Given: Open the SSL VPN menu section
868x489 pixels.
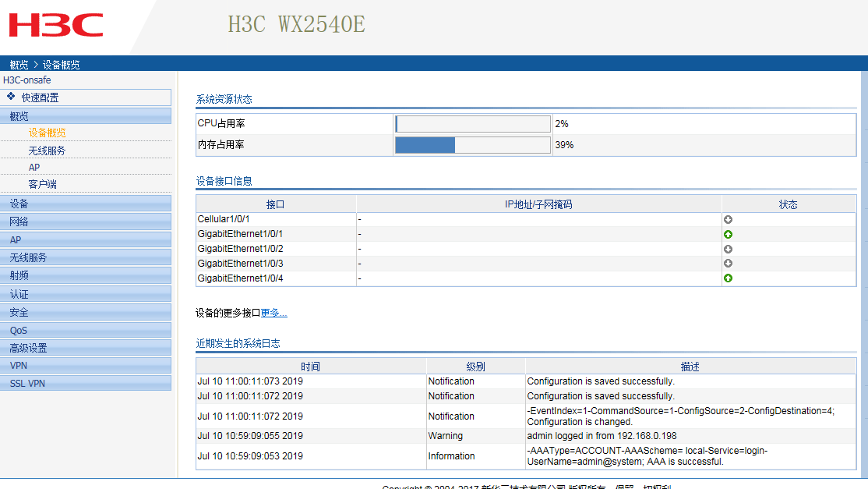Looking at the screenshot, I should click(x=86, y=383).
